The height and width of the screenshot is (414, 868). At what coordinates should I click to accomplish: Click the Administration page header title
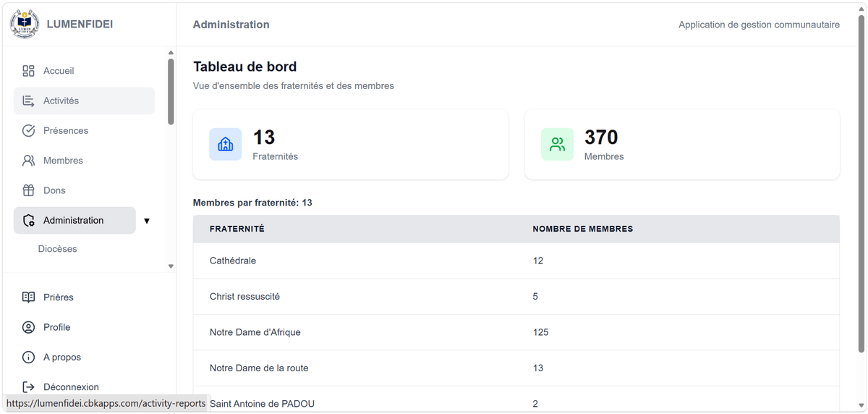(x=231, y=25)
